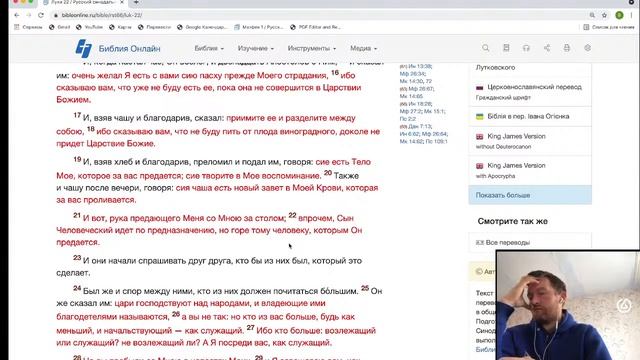Close the Лука 22 browser tab

[122, 2]
